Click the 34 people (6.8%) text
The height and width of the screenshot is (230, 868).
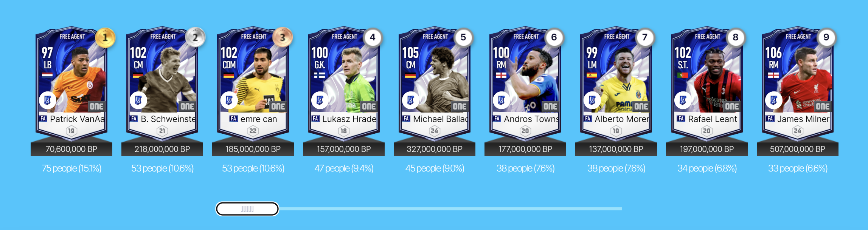pyautogui.click(x=707, y=168)
